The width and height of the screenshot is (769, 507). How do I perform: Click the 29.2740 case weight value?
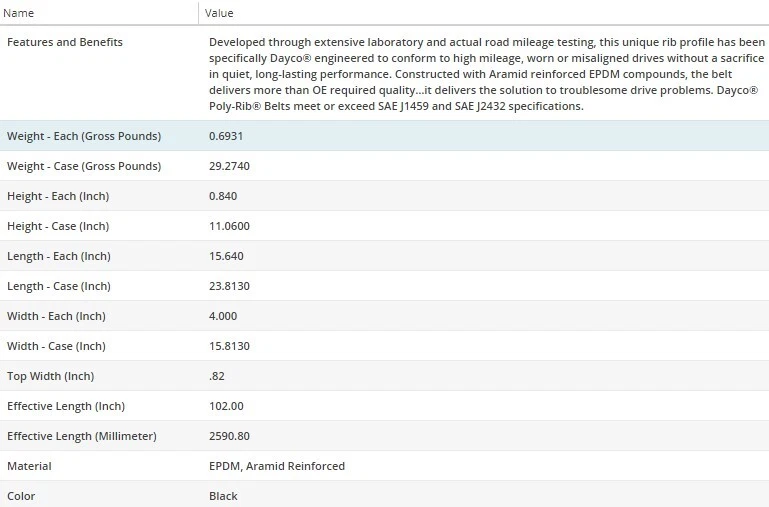(x=229, y=166)
